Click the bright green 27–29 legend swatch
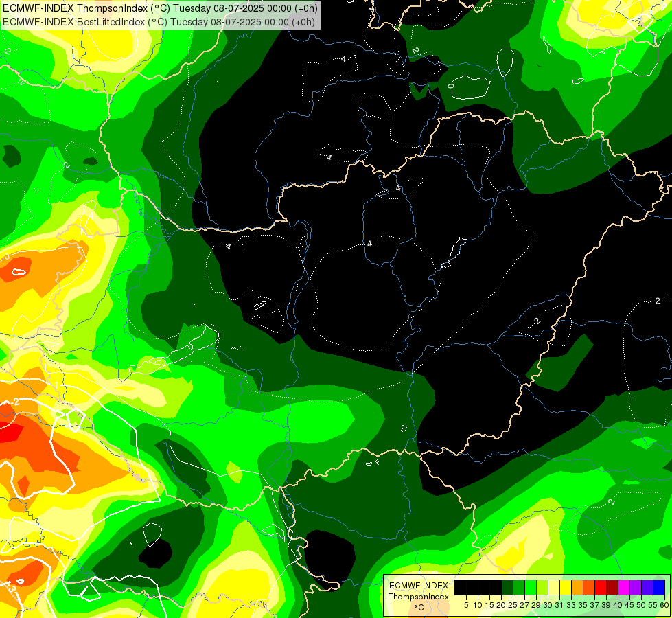The height and width of the screenshot is (618, 672). (x=531, y=587)
